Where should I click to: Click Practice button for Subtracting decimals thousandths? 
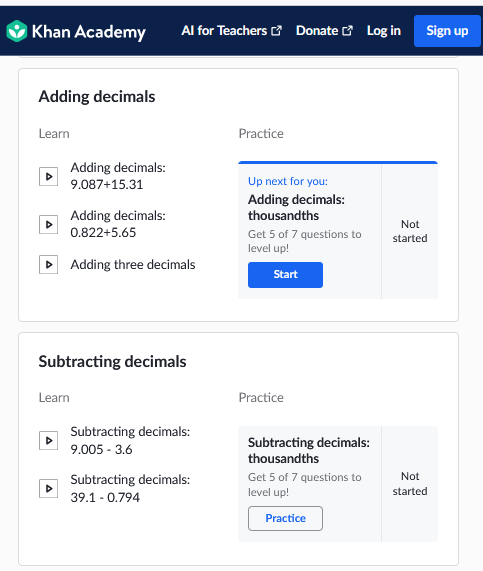point(285,518)
